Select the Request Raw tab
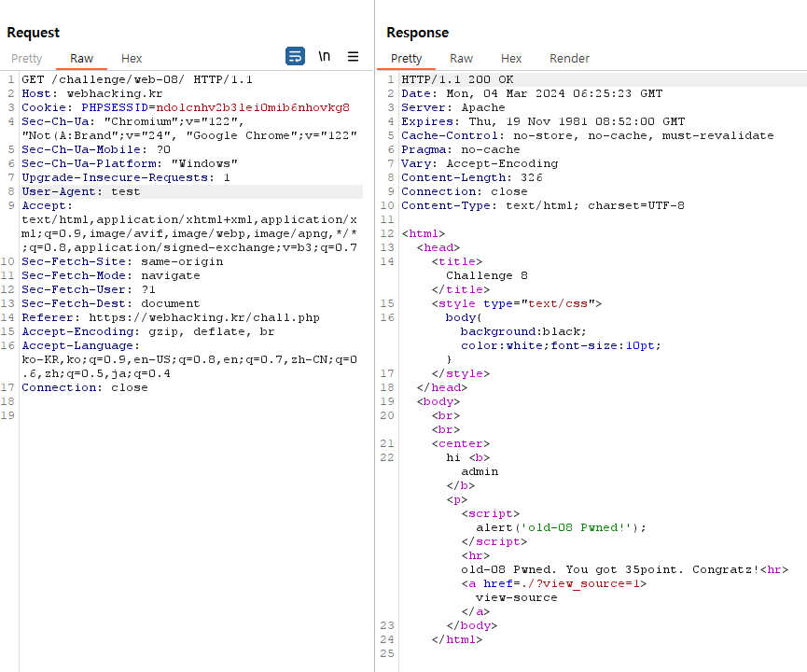Screen dimensions: 807x672 [x=81, y=59]
